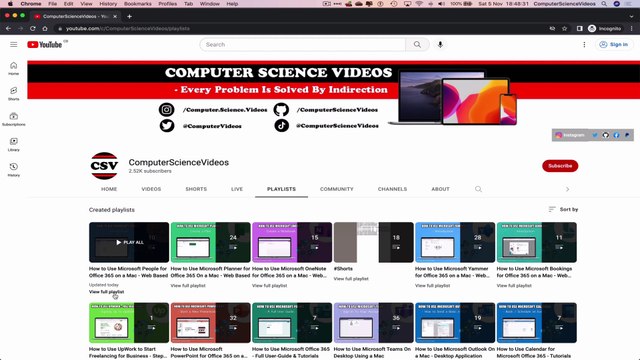The height and width of the screenshot is (360, 640).
Task: Open UpWork Freelancing playlist thumbnail
Action: click(129, 323)
